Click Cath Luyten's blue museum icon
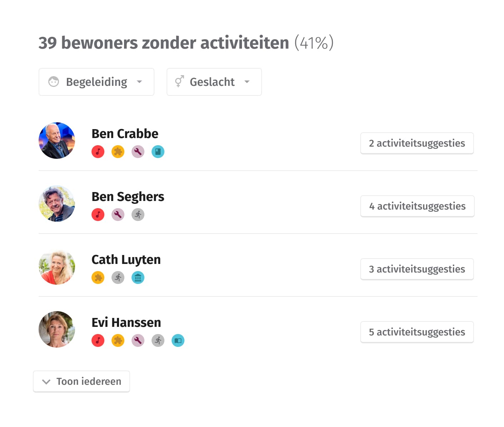Screen dimensions: 504x427 pyautogui.click(x=138, y=278)
